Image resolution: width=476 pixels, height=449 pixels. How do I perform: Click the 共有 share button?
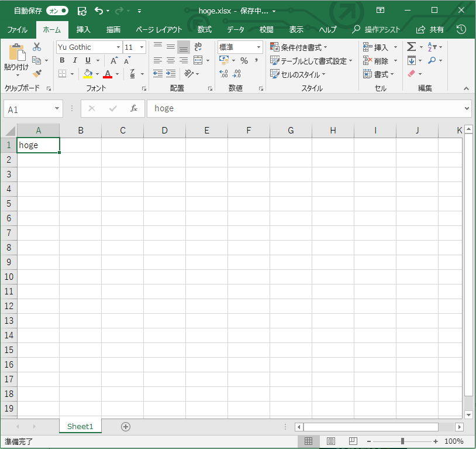point(430,29)
